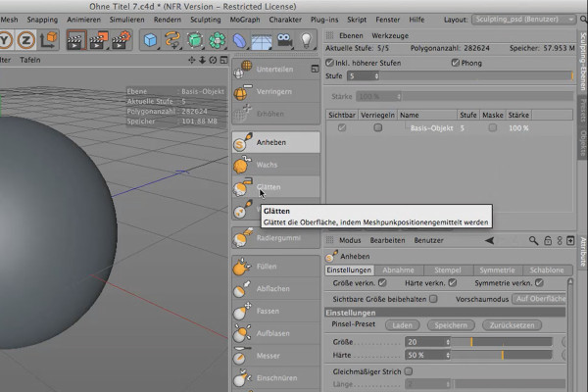Enable Sichtbare Größe beibehalten
The height and width of the screenshot is (392, 588).
coord(433,299)
